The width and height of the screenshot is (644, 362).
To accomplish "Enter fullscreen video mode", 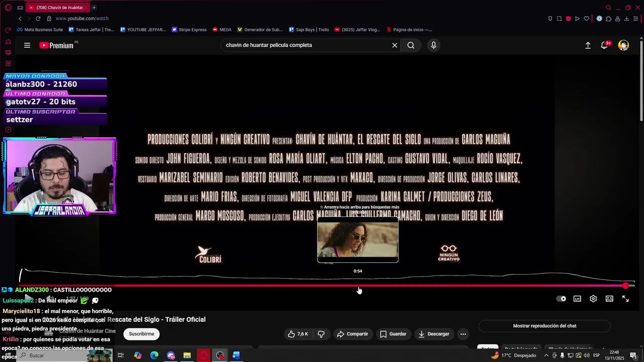I will click(x=625, y=299).
